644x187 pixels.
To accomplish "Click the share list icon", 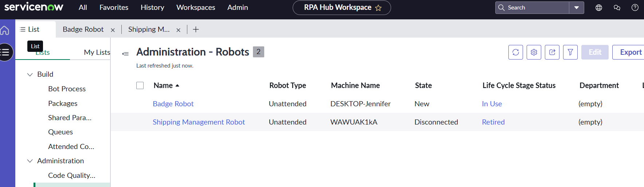I will pos(552,52).
